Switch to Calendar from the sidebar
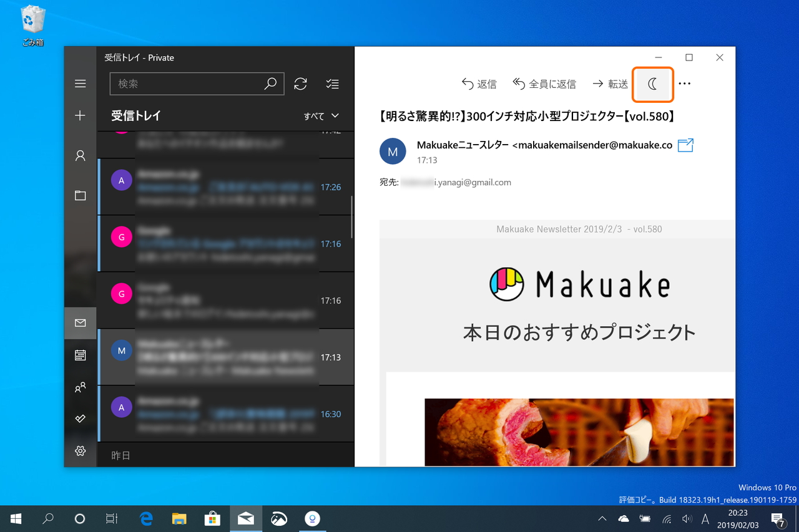The width and height of the screenshot is (799, 532). click(x=80, y=355)
